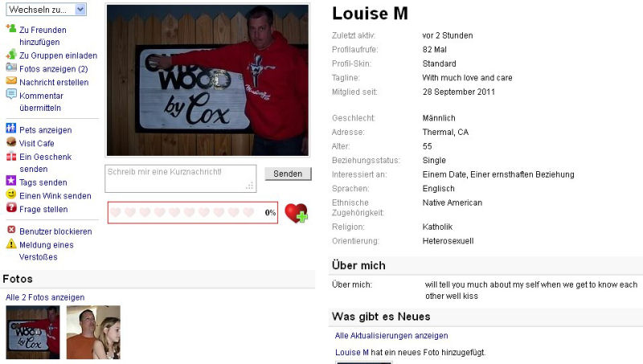Open the Visit Cafe link

36,144
